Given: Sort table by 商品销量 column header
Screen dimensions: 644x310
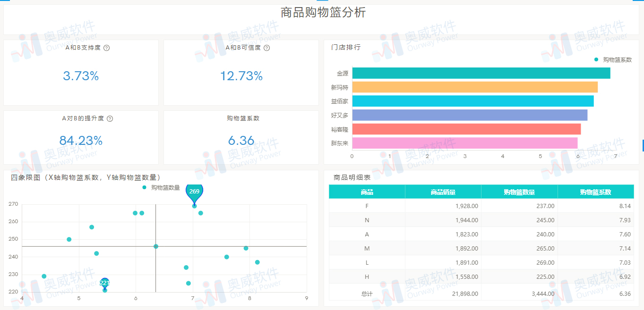Looking at the screenshot, I should [x=443, y=192].
